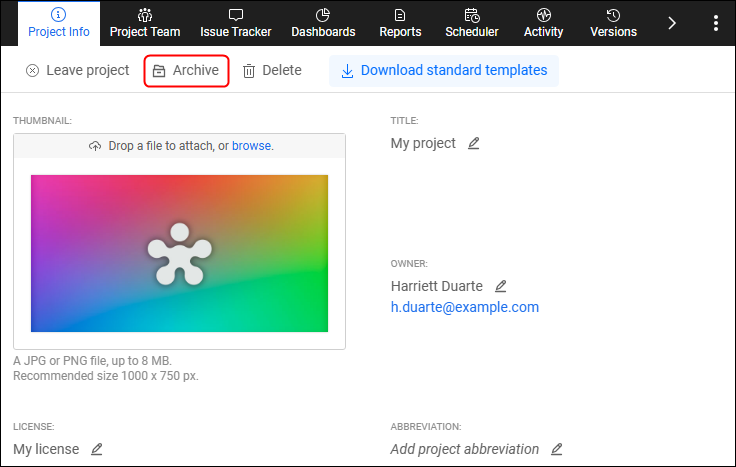Image resolution: width=736 pixels, height=467 pixels.
Task: Click the browse link to attach file
Action: tap(251, 146)
